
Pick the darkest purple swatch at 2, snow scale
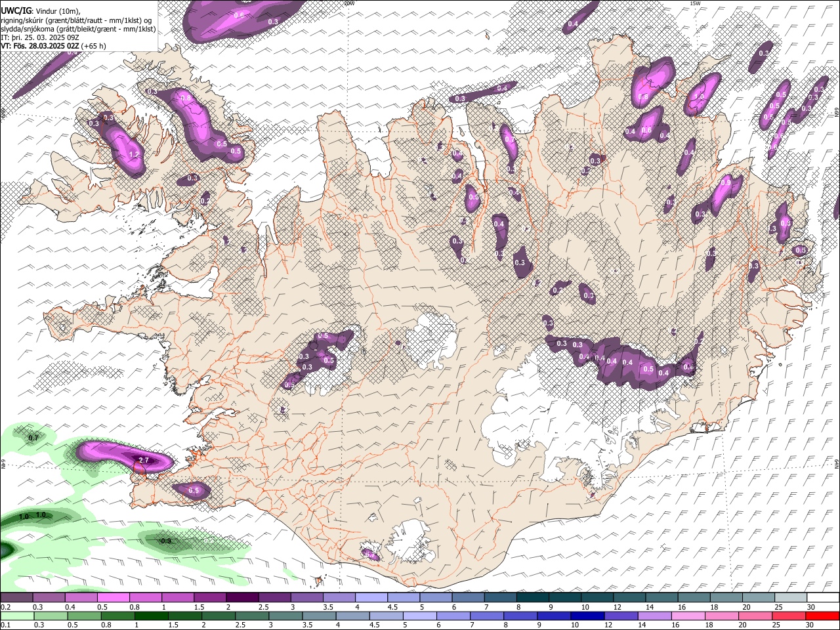(x=241, y=597)
